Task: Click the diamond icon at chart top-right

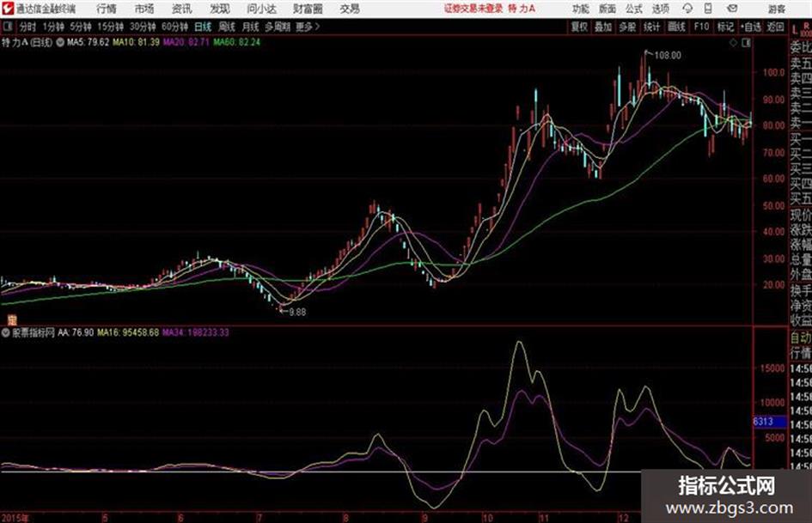Action: point(733,43)
